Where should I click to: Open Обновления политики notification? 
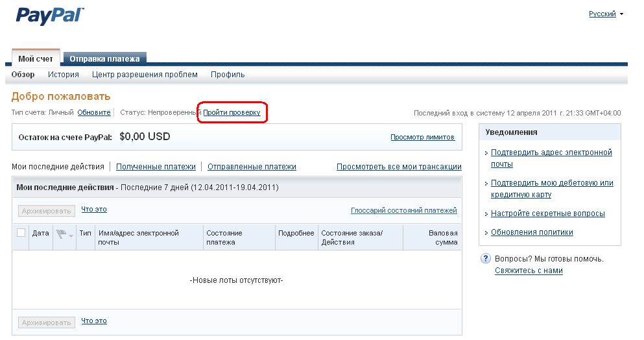(x=532, y=232)
